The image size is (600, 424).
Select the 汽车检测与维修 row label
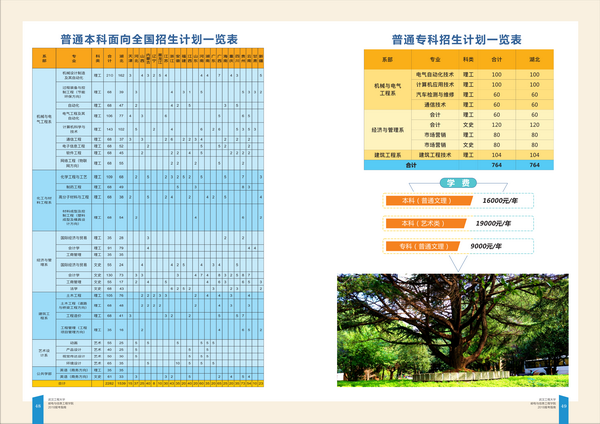click(435, 94)
